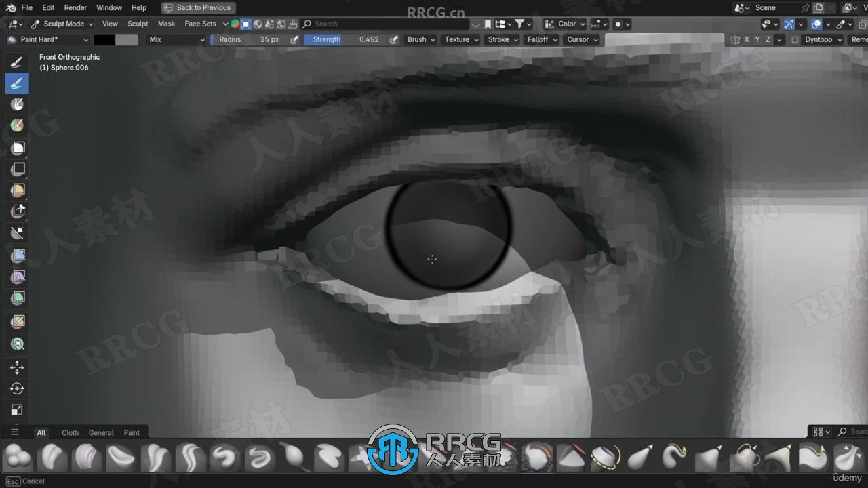Toggle X axis symmetry
Image resolution: width=868 pixels, height=488 pixels.
[747, 39]
